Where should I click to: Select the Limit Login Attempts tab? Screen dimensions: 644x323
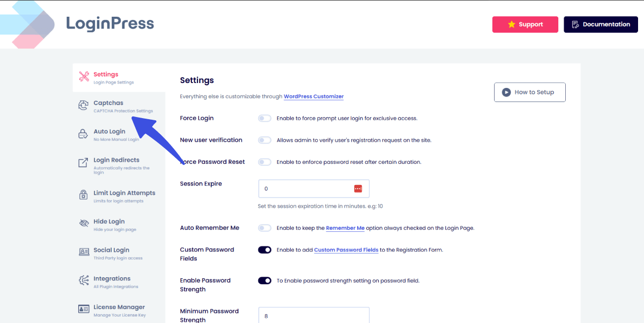click(119, 196)
